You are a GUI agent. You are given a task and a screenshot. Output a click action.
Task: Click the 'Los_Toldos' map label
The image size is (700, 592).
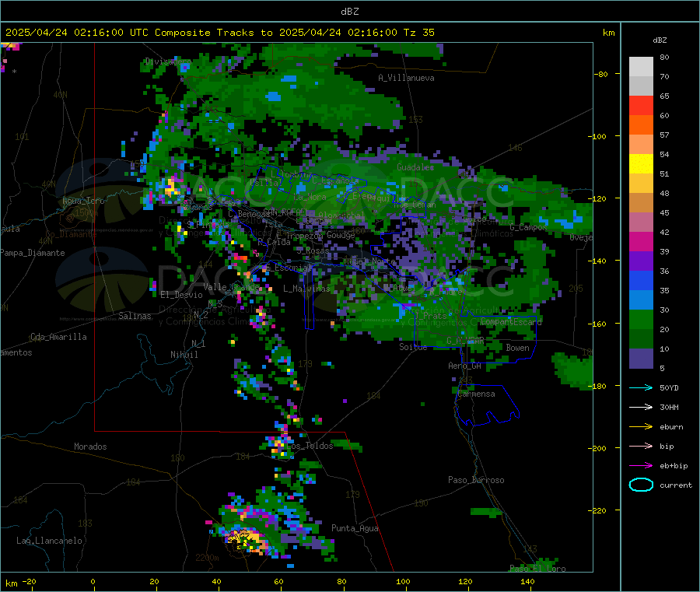coord(310,446)
